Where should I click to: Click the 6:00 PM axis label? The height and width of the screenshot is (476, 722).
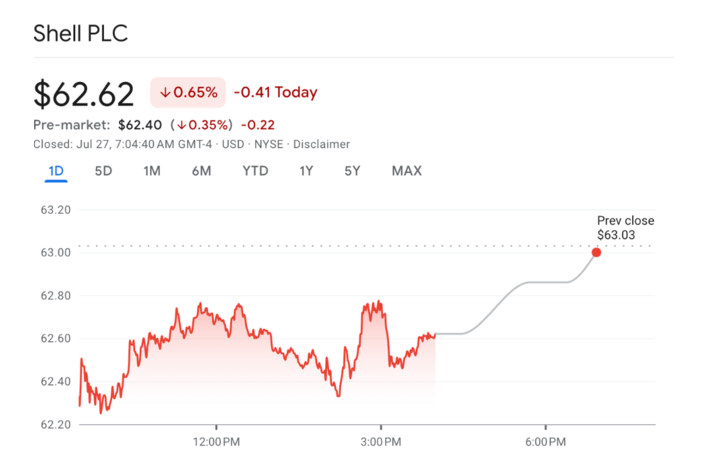click(546, 441)
